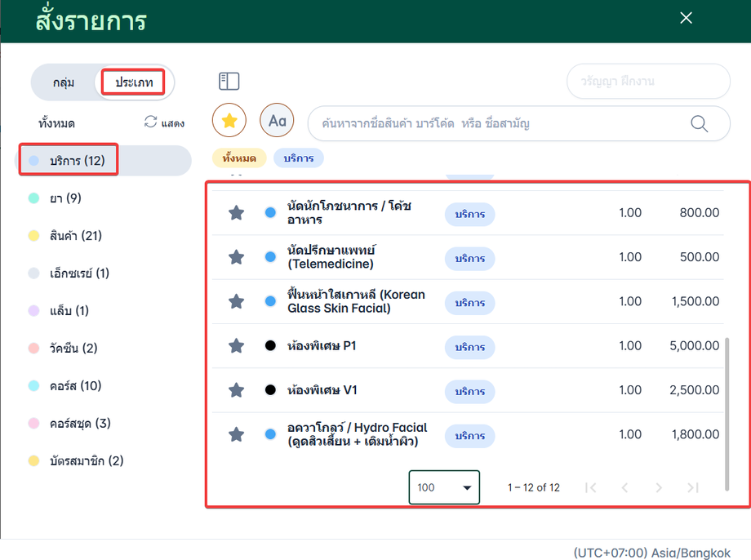Select the บริการ (12) category
This screenshot has height=560, width=751.
pos(104,161)
